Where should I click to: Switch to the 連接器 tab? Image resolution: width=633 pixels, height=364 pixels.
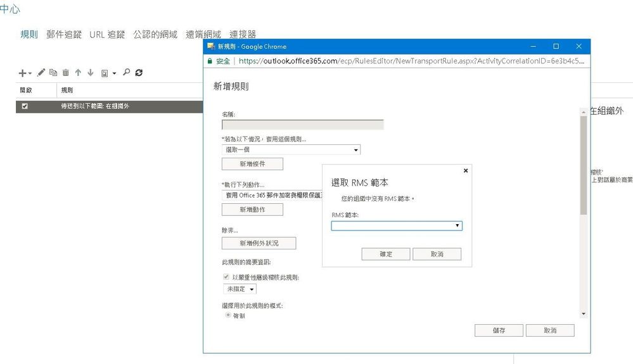[243, 34]
